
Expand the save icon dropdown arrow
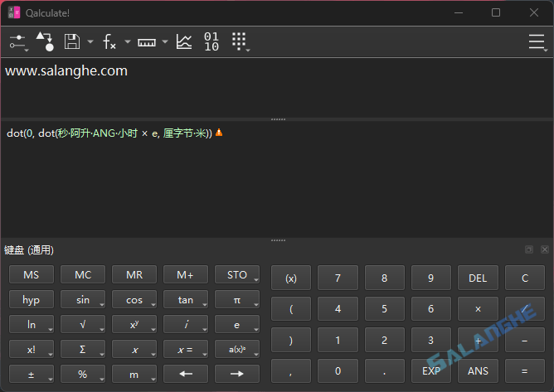point(90,41)
